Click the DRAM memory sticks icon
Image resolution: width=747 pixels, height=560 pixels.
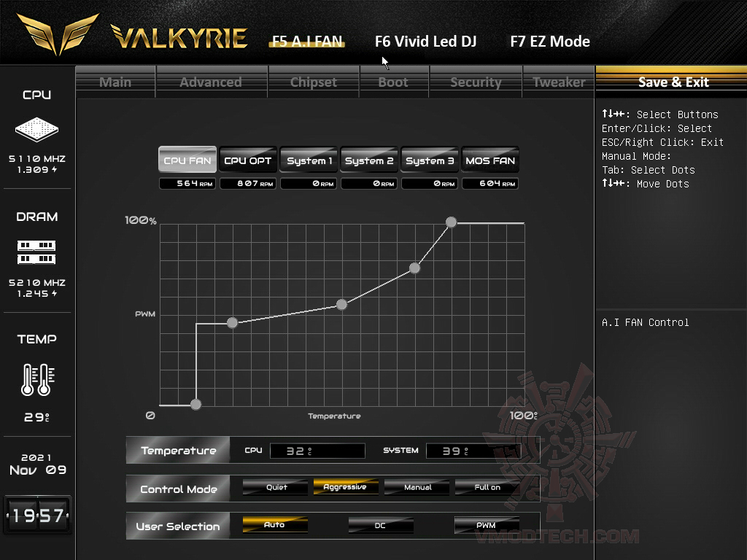[x=36, y=252]
